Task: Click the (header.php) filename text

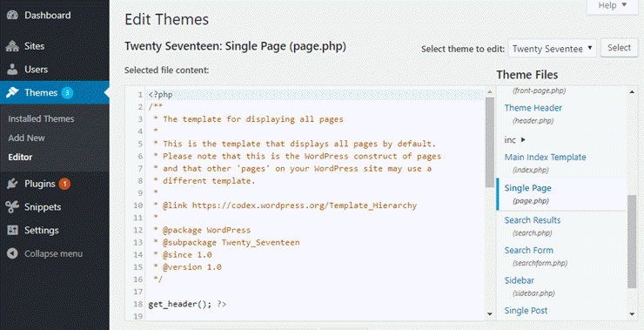Action: tap(533, 121)
